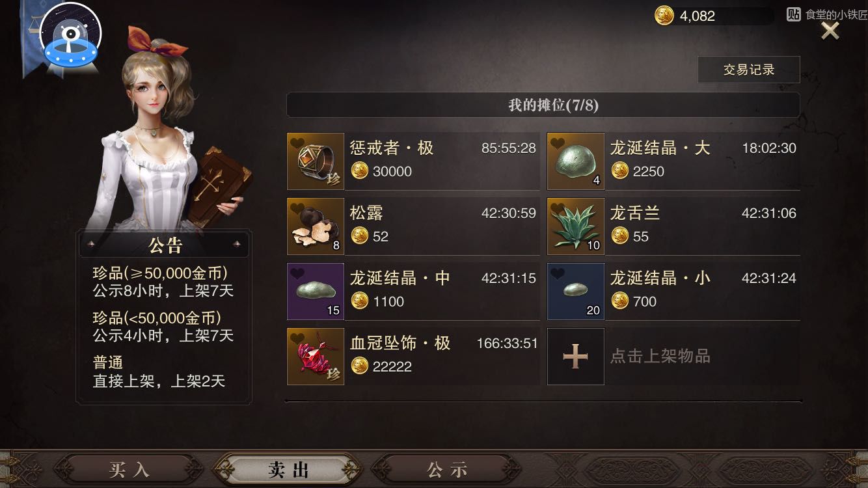Click the 惩戒者·极 ring item icon
The height and width of the screenshot is (488, 868).
click(x=316, y=161)
